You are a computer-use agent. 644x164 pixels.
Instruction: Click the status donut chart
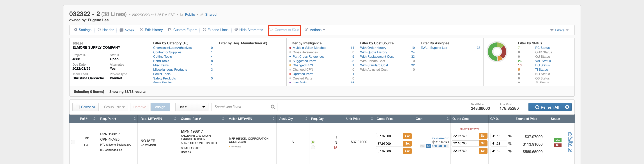click(x=497, y=52)
